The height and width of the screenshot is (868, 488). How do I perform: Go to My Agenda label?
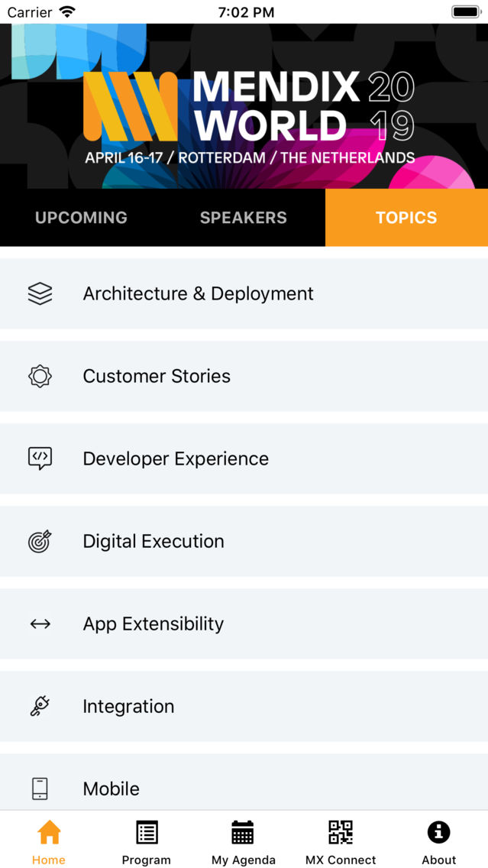pos(244,860)
